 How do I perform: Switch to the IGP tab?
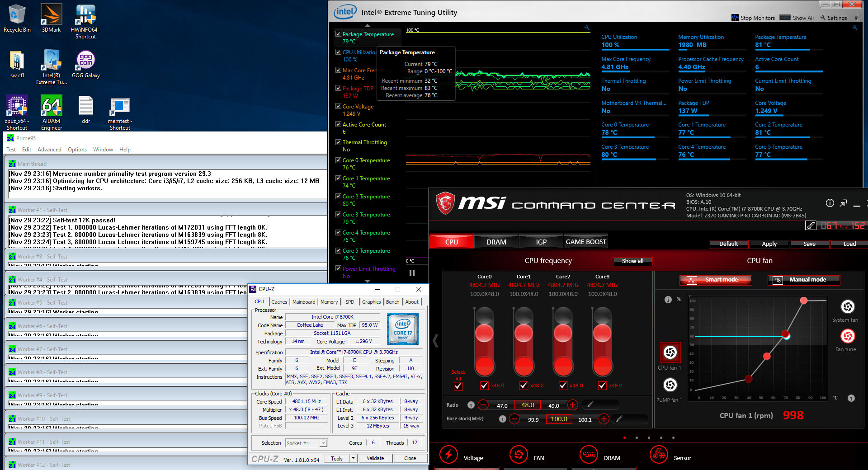[541, 242]
